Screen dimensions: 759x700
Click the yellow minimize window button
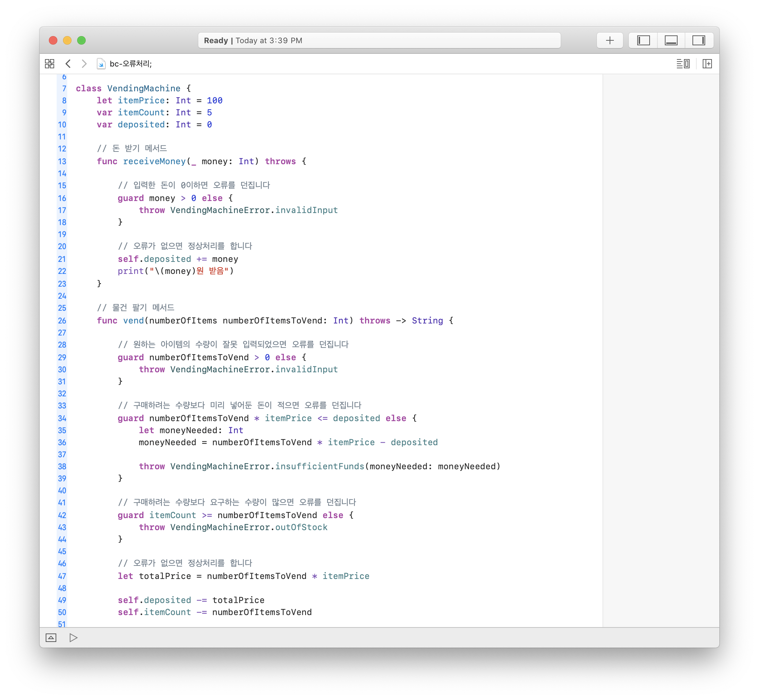tap(67, 41)
